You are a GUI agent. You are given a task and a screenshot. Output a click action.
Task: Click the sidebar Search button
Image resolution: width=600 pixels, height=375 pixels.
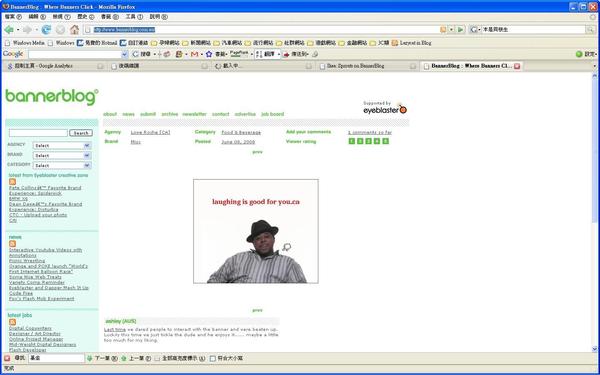click(81, 133)
